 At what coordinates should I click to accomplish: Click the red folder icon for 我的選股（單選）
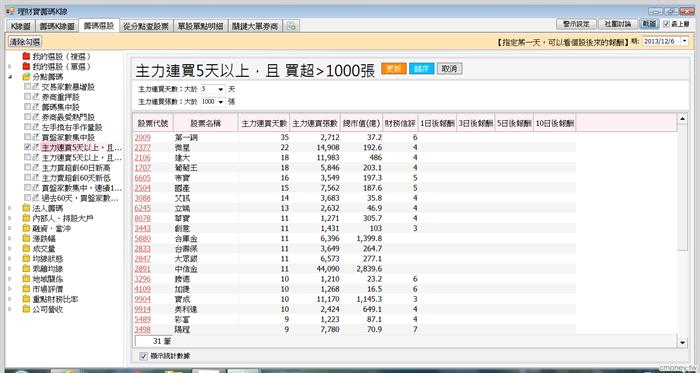pyautogui.click(x=26, y=67)
